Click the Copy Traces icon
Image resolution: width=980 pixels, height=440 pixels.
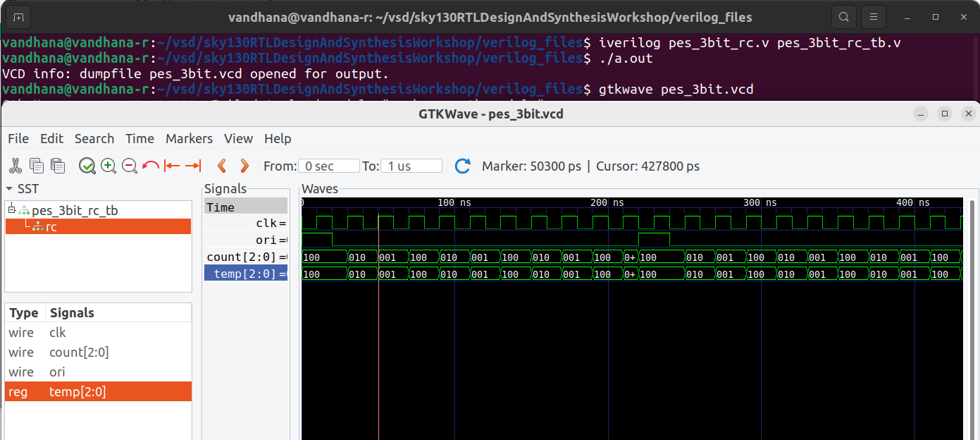[x=37, y=166]
